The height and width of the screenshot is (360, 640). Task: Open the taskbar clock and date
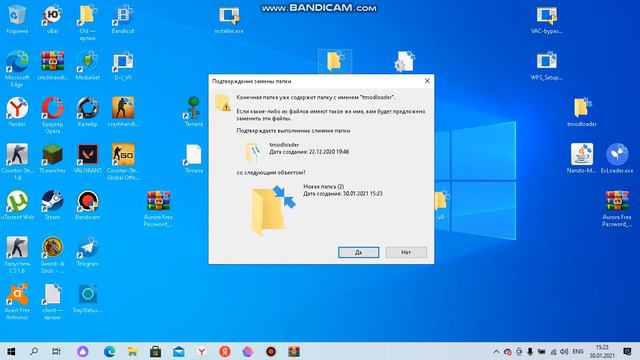point(602,351)
